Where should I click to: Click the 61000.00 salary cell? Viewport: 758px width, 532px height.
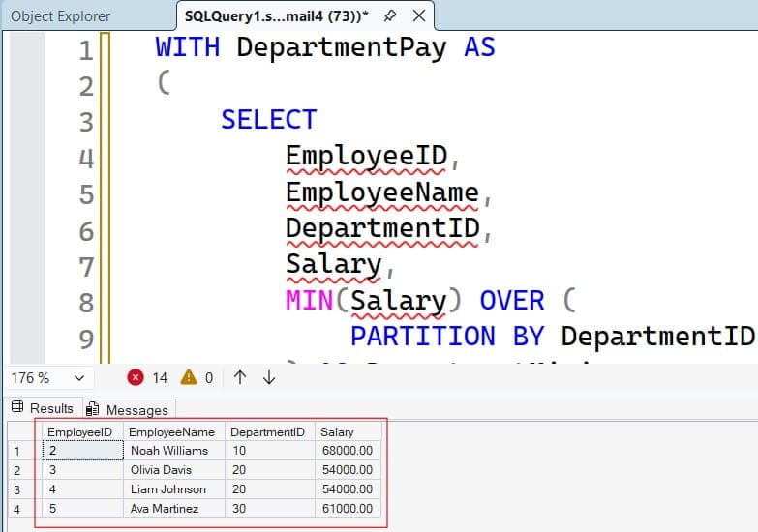point(349,509)
